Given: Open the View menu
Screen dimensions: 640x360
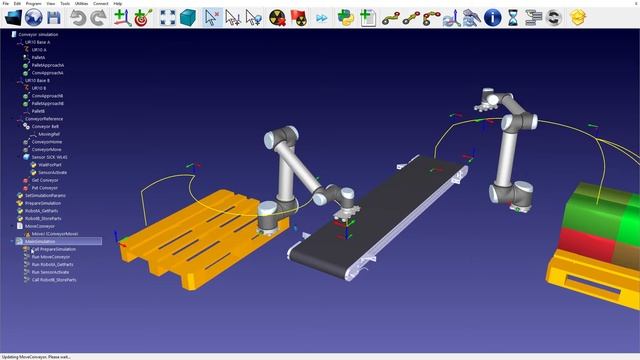Looking at the screenshot, I should point(51,3).
